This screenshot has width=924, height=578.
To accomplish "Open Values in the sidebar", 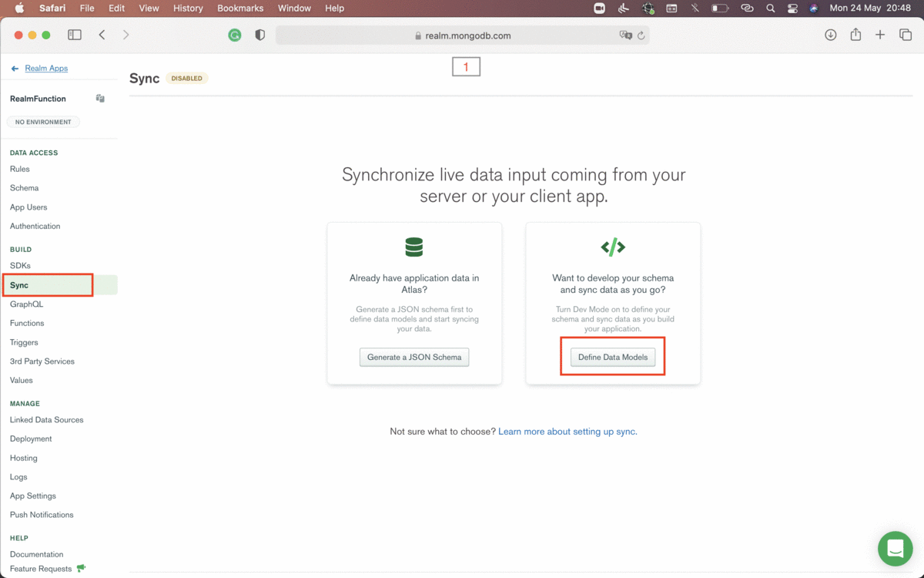I will click(x=22, y=381).
